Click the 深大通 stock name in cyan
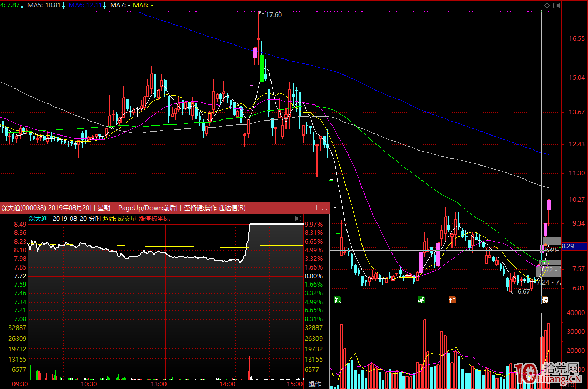Image resolution: width=588 pixels, height=389 pixels. tap(38, 219)
